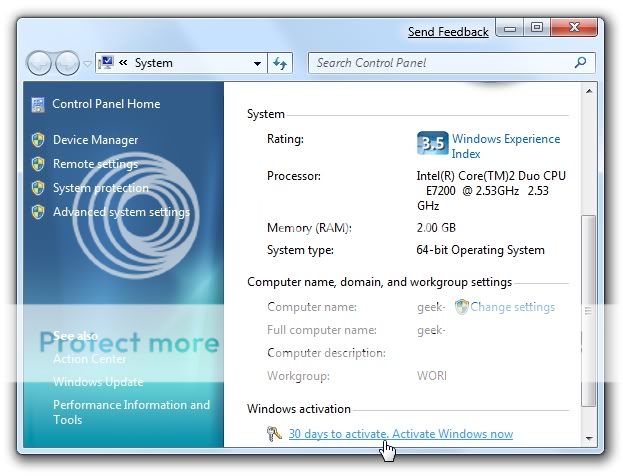
Task: Click the System breadcrumb in address bar
Action: pos(154,63)
